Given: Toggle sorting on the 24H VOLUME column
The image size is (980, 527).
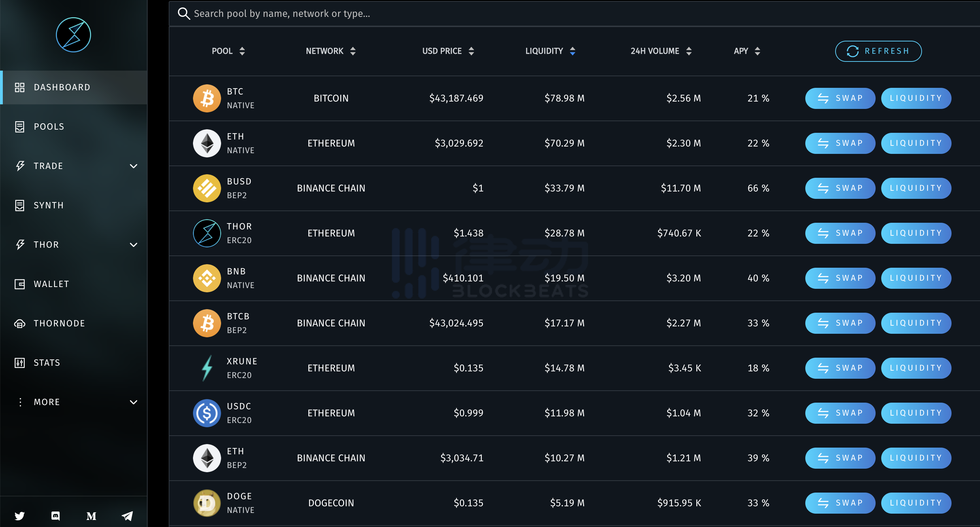Looking at the screenshot, I should click(689, 51).
